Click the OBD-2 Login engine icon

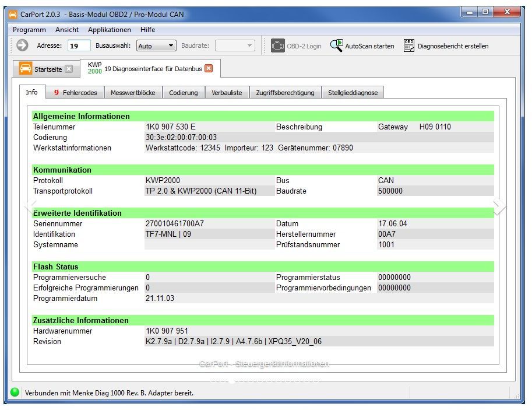278,45
